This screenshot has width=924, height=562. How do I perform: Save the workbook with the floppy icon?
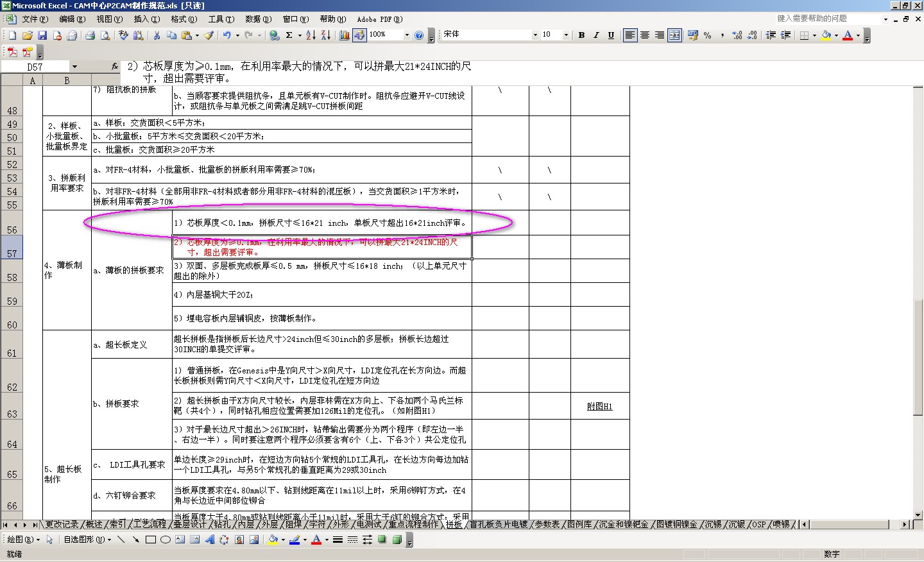(x=42, y=35)
